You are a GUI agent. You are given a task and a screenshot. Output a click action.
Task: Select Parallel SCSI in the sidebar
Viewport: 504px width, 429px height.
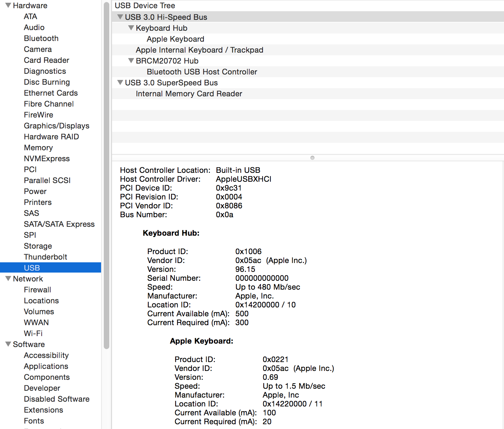coord(47,180)
